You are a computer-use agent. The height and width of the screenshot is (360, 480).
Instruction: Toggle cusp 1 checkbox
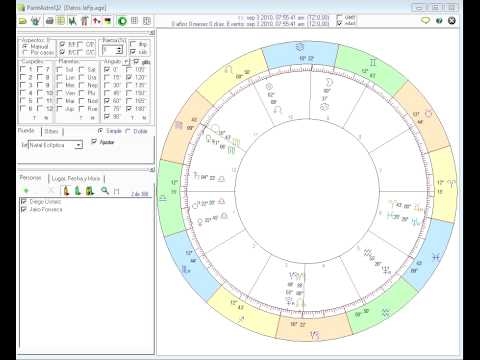23,69
